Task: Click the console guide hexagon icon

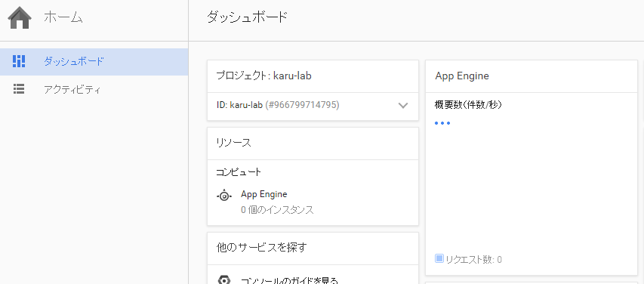Action: point(223,280)
